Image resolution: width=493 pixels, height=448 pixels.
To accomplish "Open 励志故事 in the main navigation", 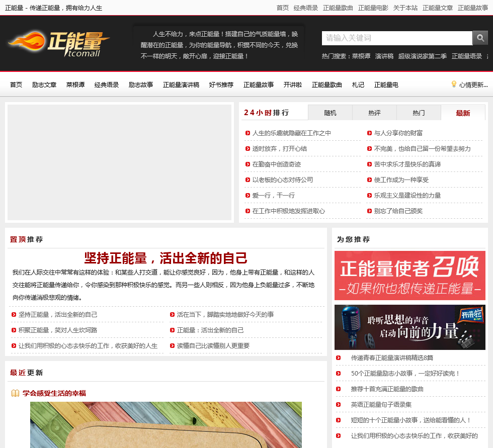I will point(141,85).
